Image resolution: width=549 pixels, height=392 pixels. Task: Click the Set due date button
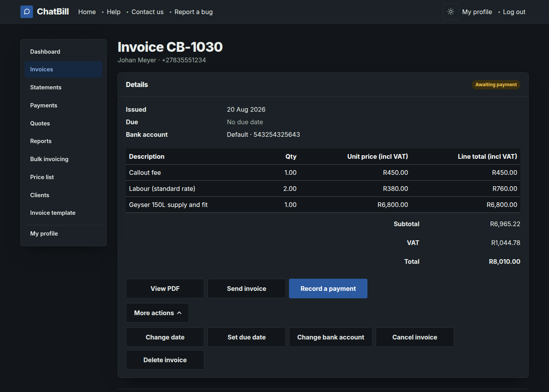click(x=247, y=337)
